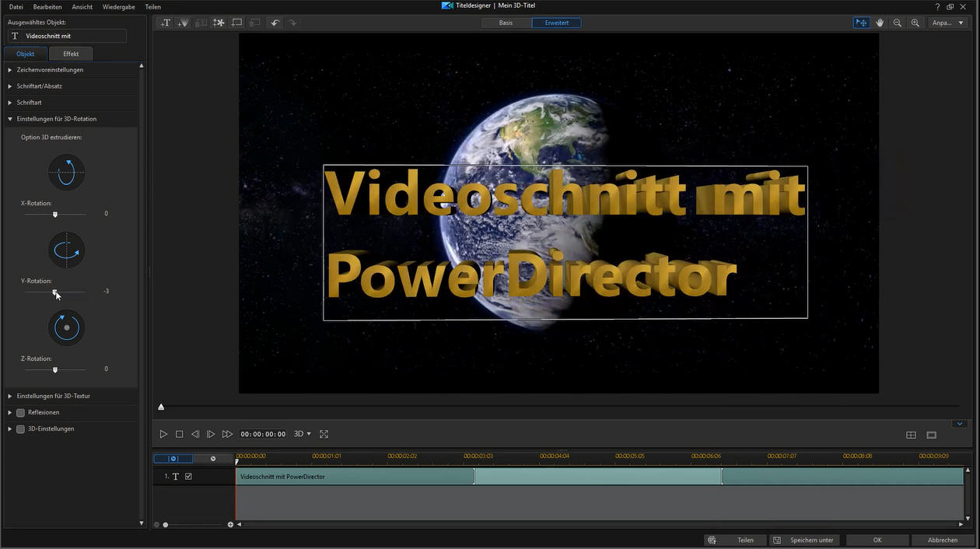Open the Bearbeiten menu
Screen dimensions: 980x549
47,7
